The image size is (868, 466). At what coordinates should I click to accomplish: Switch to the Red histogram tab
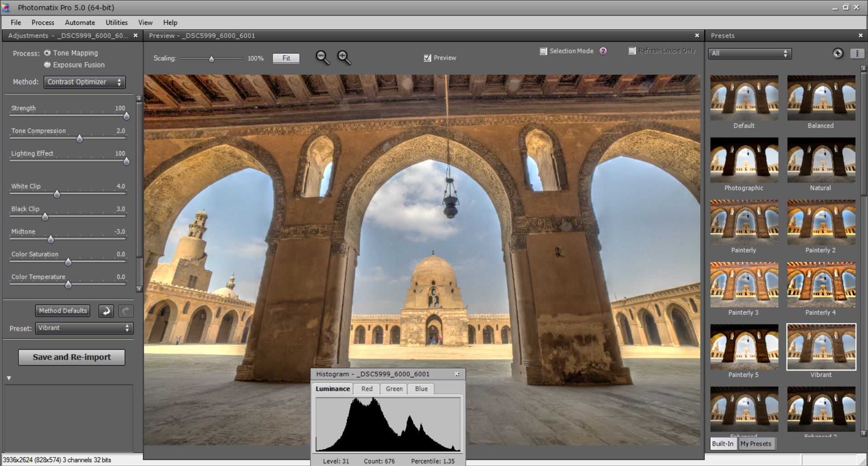[x=367, y=389]
